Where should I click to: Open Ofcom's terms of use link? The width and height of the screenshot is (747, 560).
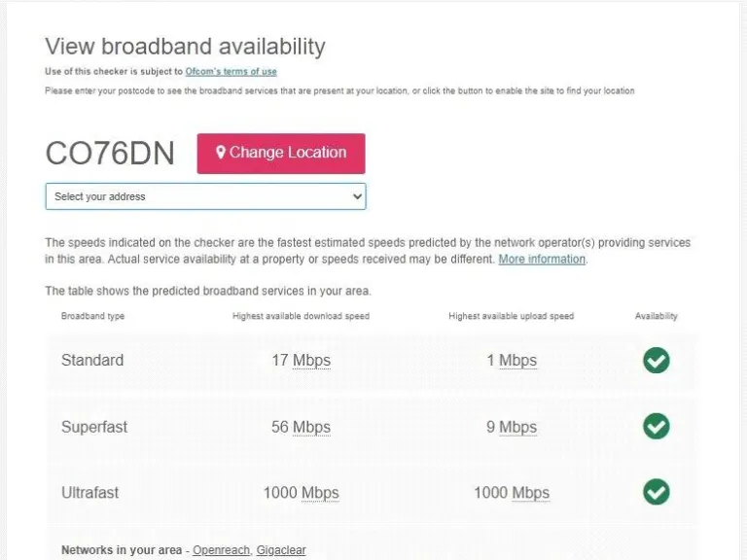pos(231,72)
